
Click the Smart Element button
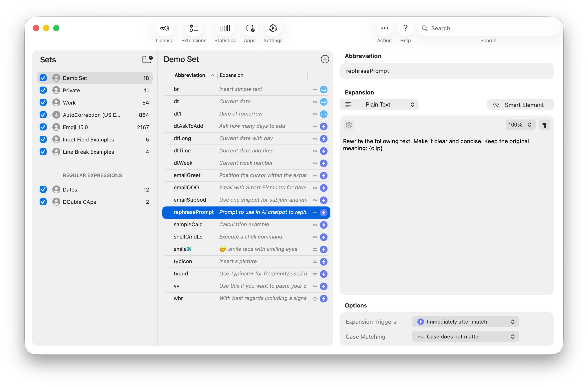520,105
